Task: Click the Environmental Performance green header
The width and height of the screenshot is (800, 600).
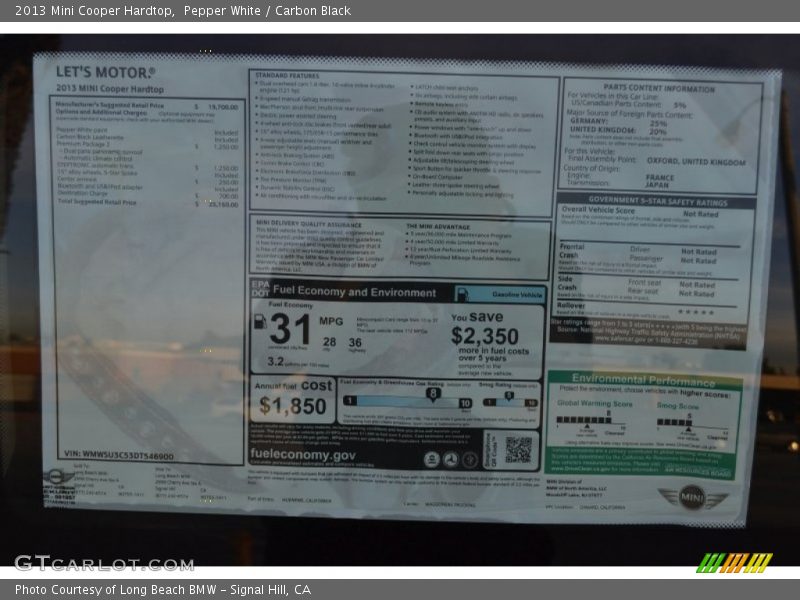Action: [x=643, y=380]
